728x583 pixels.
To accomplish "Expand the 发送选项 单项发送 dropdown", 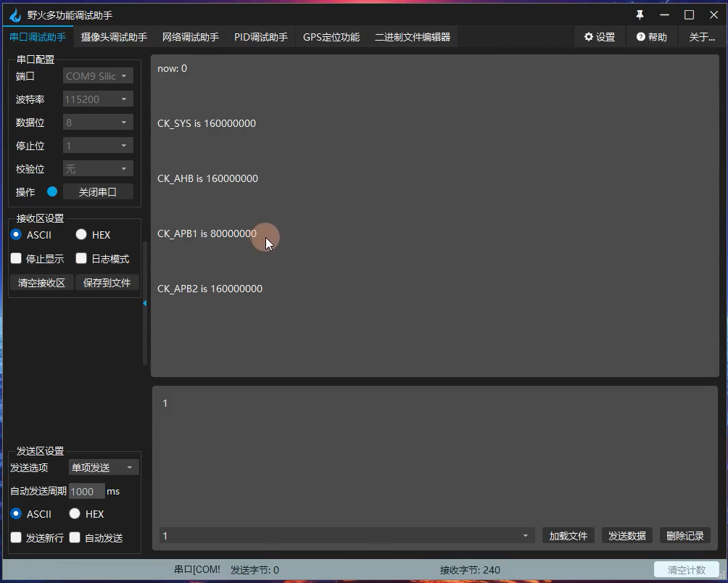I will (x=104, y=468).
